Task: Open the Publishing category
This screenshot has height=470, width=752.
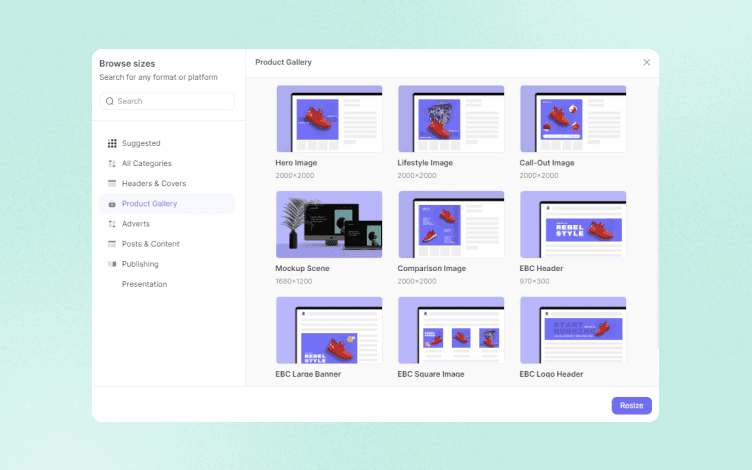Action: [167, 264]
